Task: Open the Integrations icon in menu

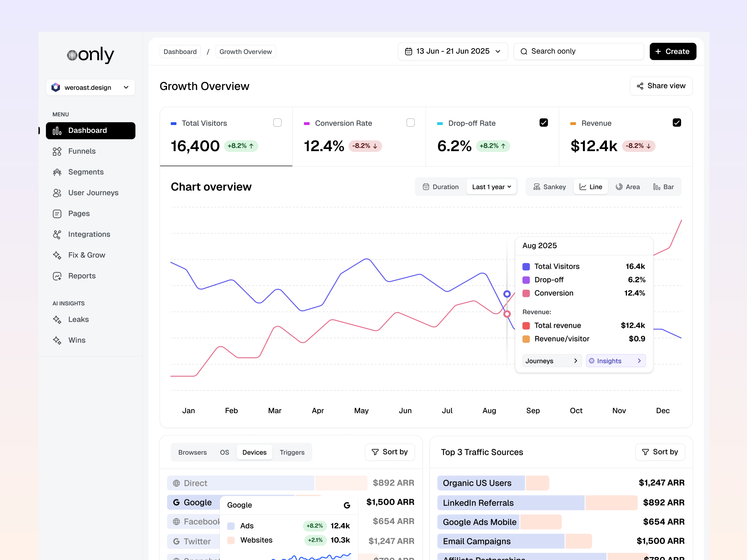Action: (x=57, y=235)
